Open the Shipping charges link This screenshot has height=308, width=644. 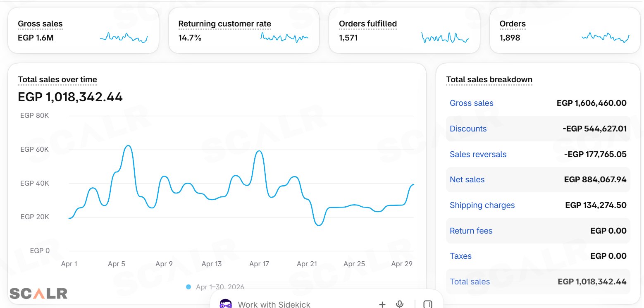482,205
